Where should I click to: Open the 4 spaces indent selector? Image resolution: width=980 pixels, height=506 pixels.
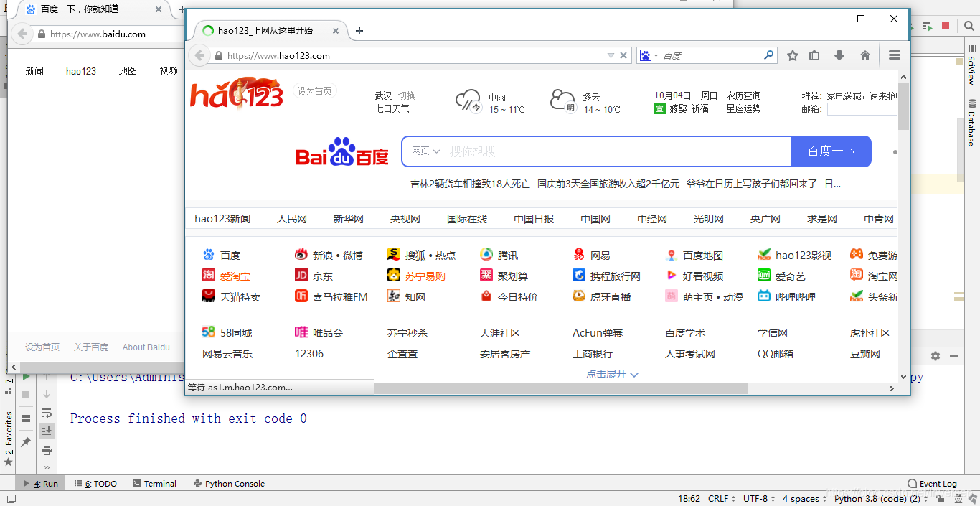(x=804, y=499)
